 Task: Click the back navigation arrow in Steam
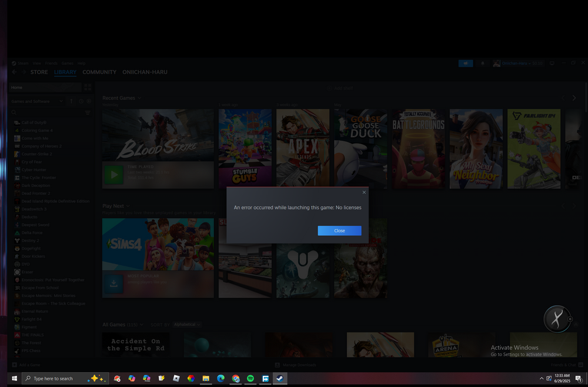[x=14, y=72]
